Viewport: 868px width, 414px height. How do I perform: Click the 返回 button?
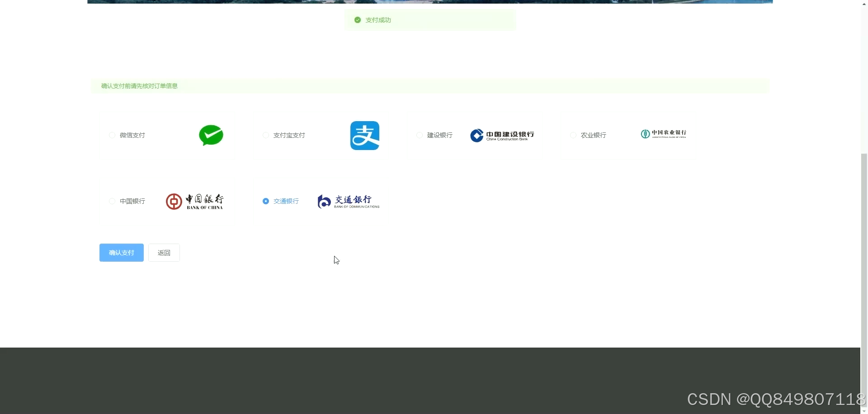[164, 253]
